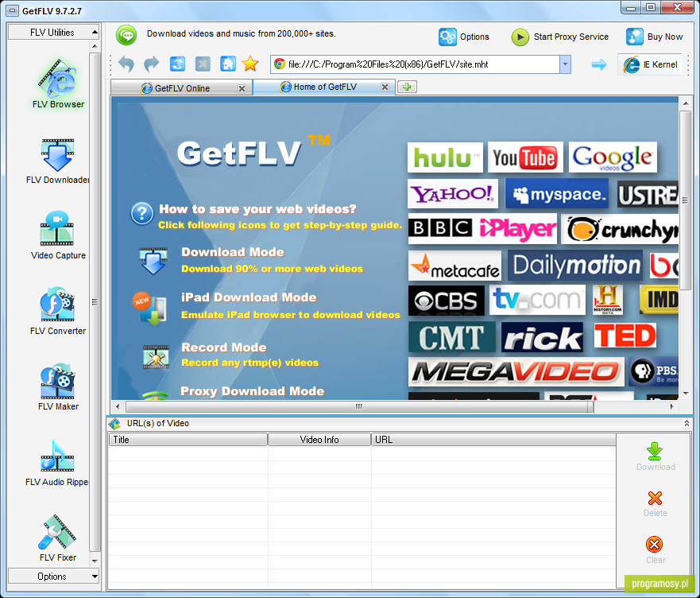
Task: Switch to IE Kernel
Action: (651, 64)
